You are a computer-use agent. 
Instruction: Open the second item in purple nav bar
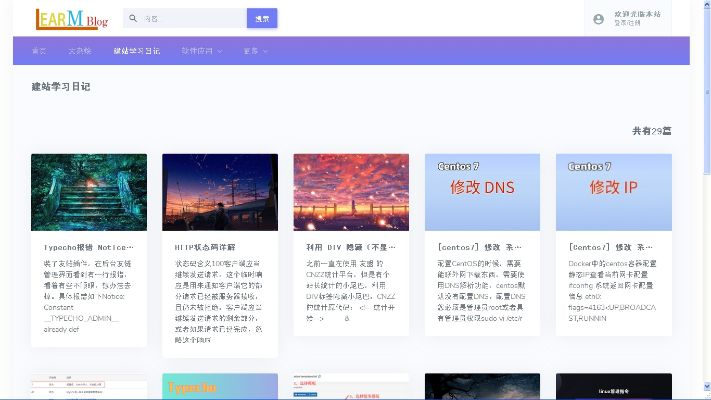pos(80,50)
